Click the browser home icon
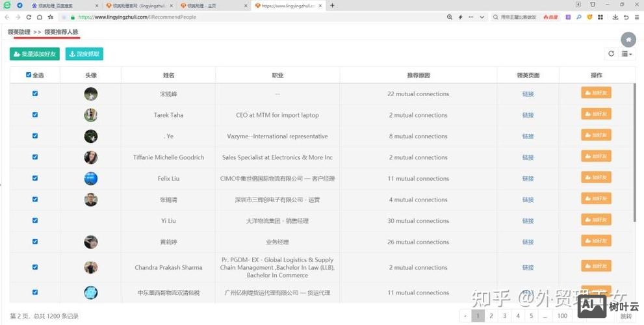This screenshot has height=325, width=644. pyautogui.click(x=40, y=18)
